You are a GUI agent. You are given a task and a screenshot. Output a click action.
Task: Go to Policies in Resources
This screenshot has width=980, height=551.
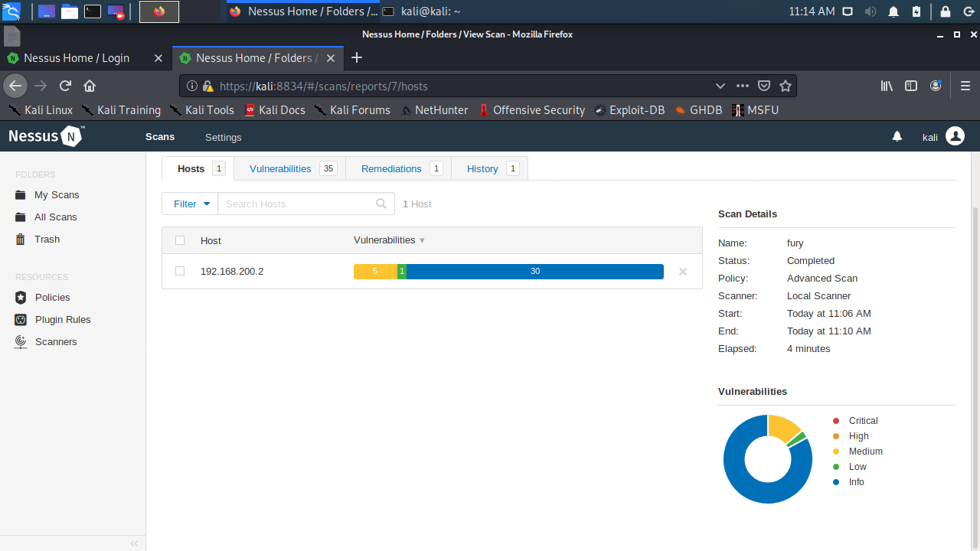(x=53, y=298)
